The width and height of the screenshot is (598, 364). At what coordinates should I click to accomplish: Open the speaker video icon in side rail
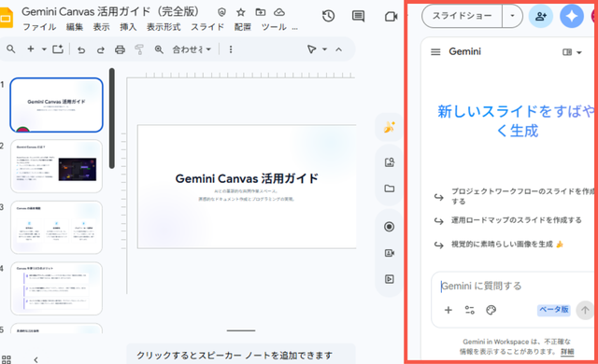tap(389, 253)
